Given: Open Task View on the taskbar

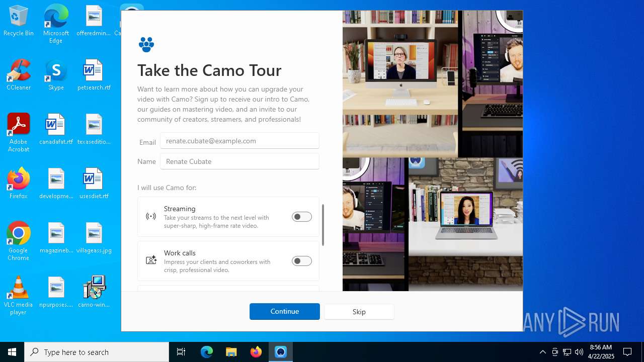Looking at the screenshot, I should 181,352.
